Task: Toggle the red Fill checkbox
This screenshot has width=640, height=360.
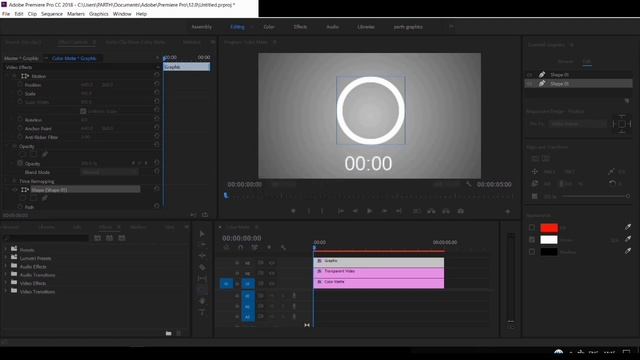Action: click(x=531, y=227)
